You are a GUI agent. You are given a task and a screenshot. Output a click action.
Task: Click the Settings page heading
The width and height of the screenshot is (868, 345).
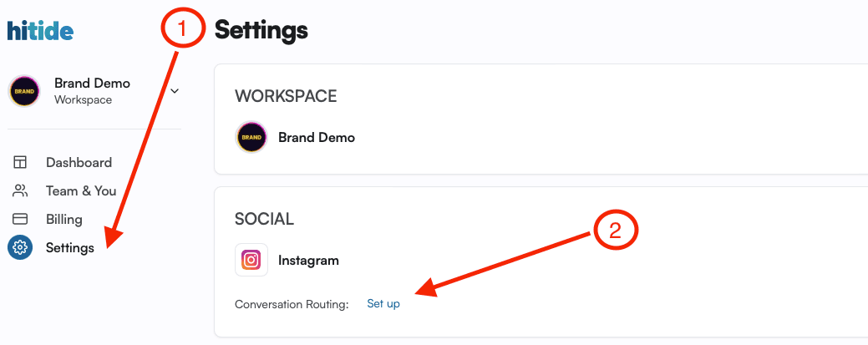pos(261,30)
